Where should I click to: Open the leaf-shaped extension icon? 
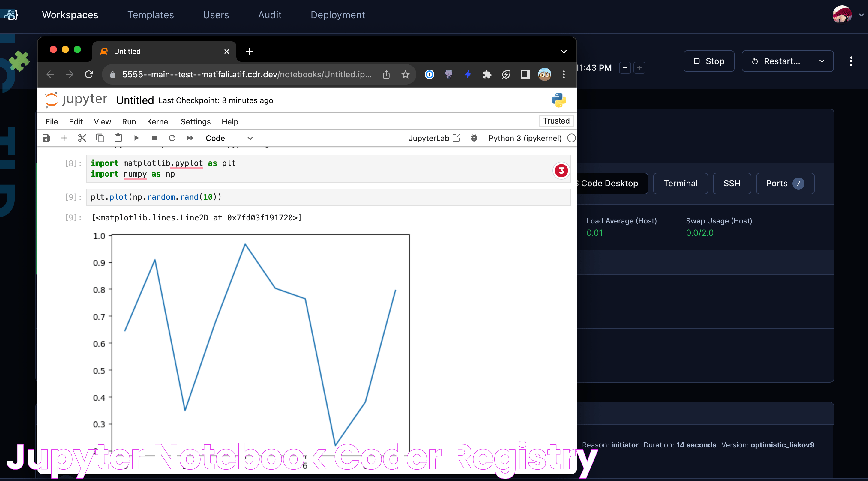(x=506, y=74)
